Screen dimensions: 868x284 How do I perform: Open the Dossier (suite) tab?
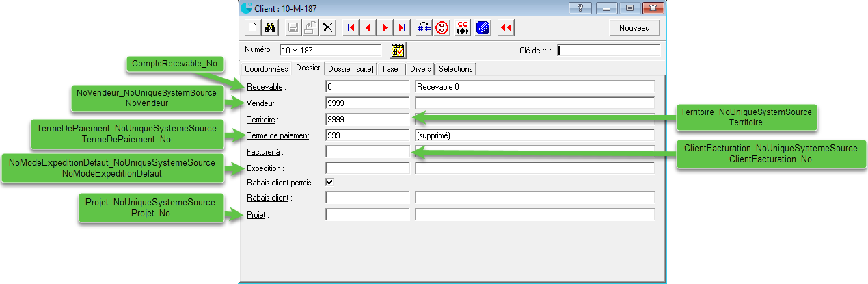pyautogui.click(x=351, y=69)
